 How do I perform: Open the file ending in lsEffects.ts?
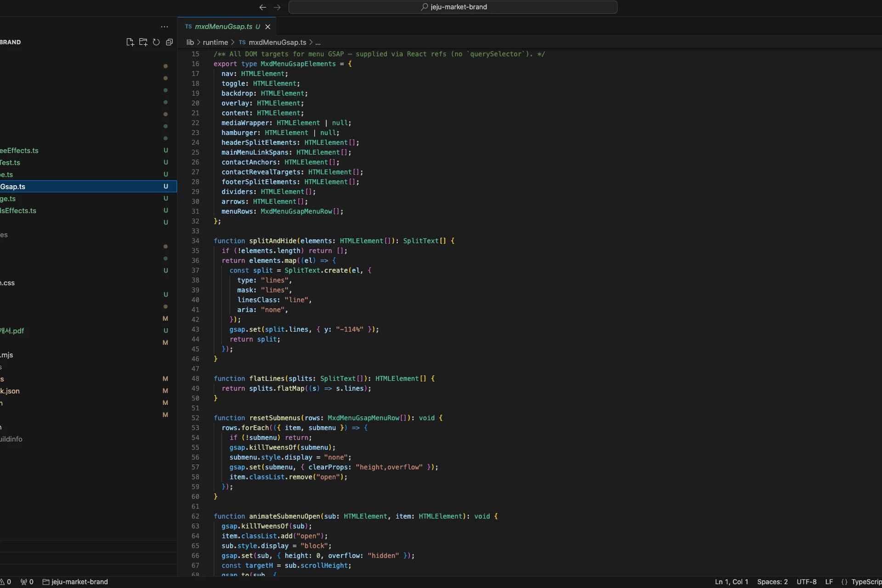[x=88, y=210]
